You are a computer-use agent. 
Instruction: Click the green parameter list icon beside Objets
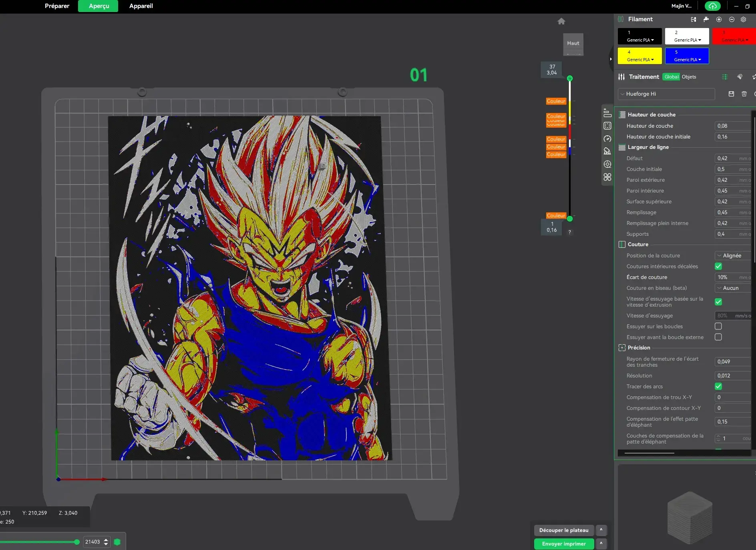pyautogui.click(x=725, y=77)
